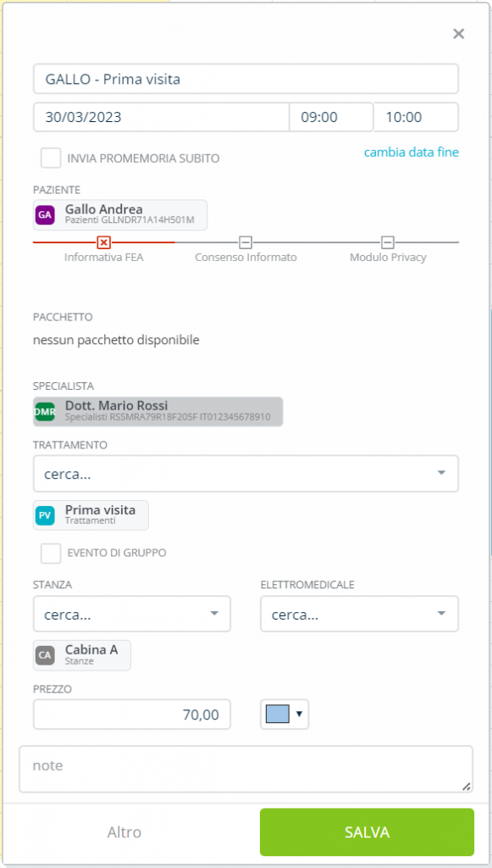Open the Altro options button
492x868 pixels.
124,832
